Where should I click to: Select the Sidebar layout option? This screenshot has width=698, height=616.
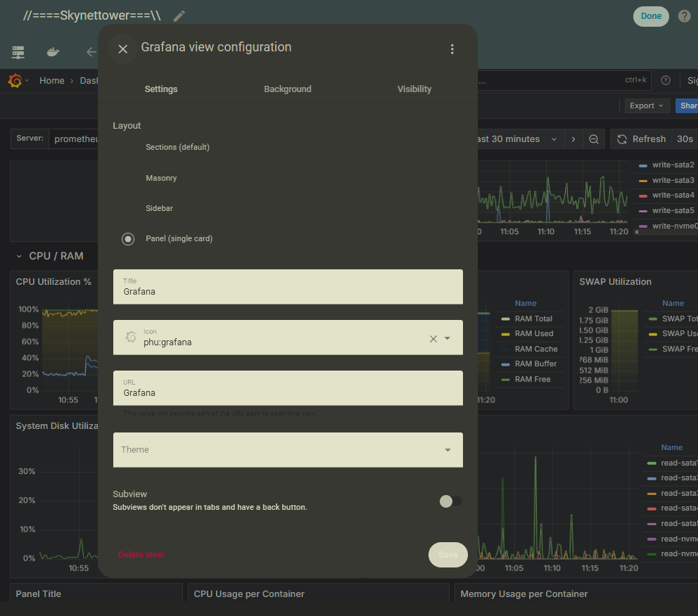(128, 209)
